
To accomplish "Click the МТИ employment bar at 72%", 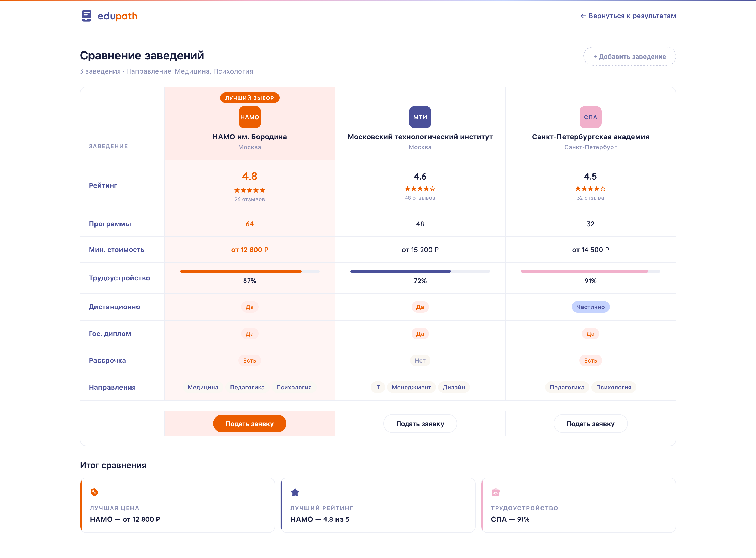I will pos(420,271).
